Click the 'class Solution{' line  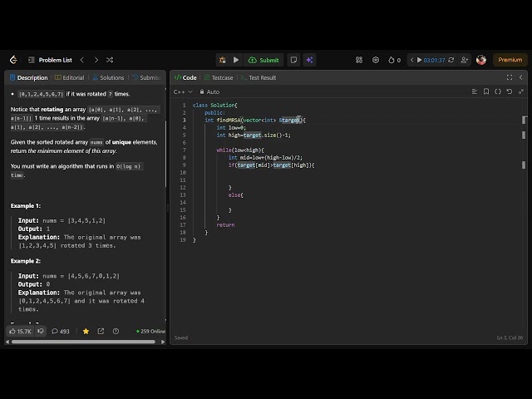[215, 106]
